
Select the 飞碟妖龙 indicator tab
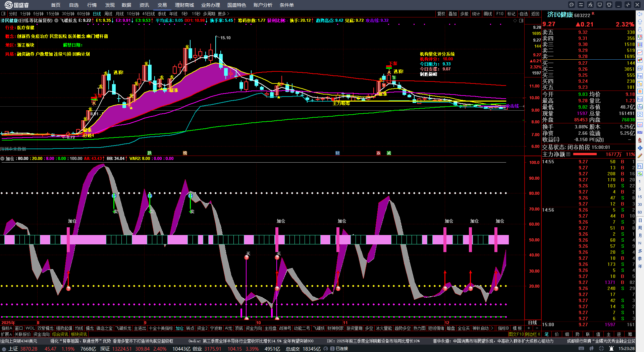[x=123, y=328]
